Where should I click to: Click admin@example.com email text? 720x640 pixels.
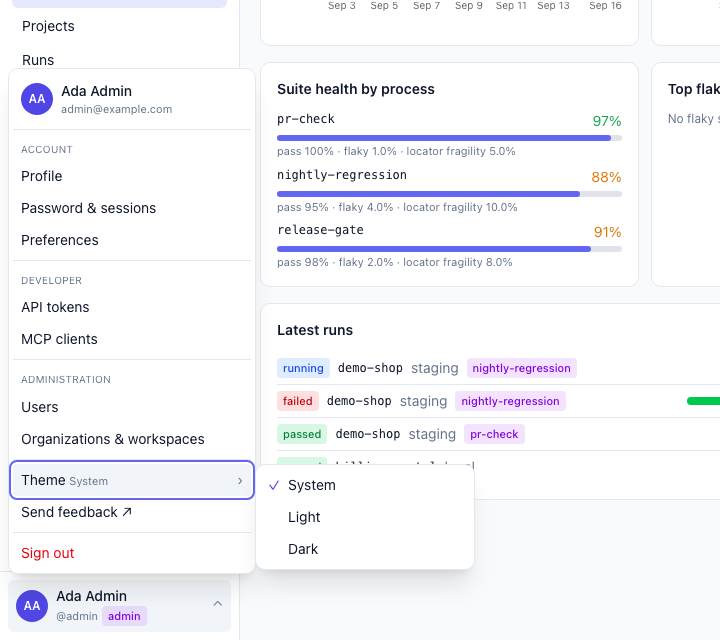[x=117, y=109]
